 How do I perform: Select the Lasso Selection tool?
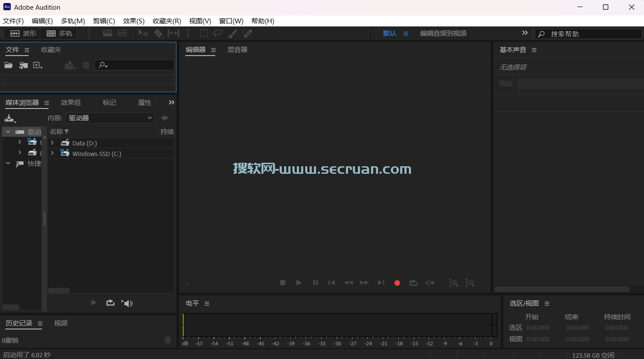218,34
